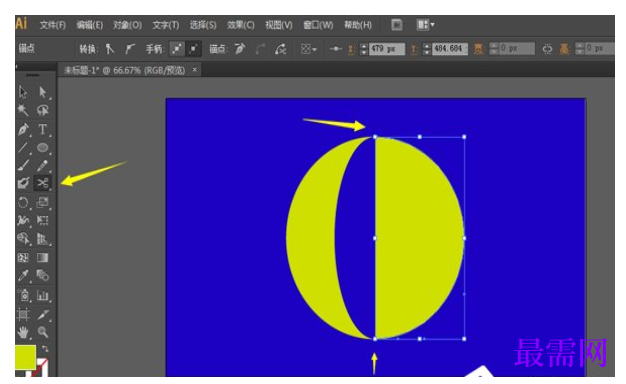
Task: Convert selected anchor points to corner
Action: 109,49
